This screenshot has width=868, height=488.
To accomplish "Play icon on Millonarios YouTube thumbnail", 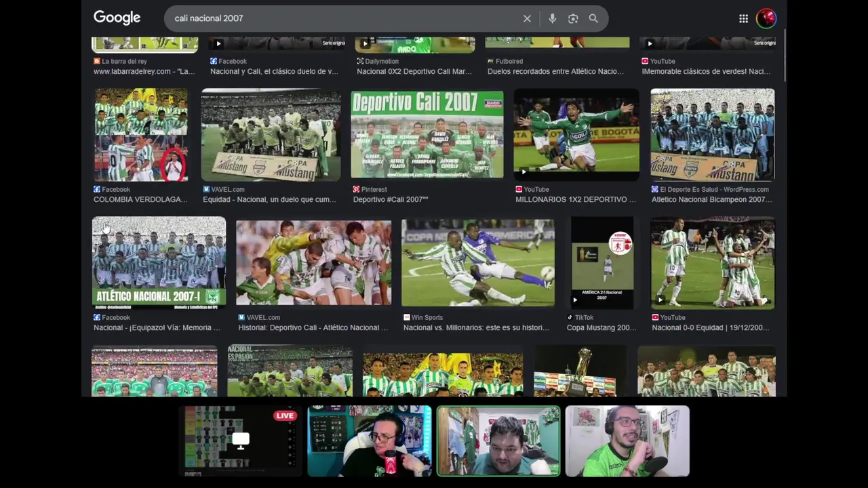I will 524,172.
